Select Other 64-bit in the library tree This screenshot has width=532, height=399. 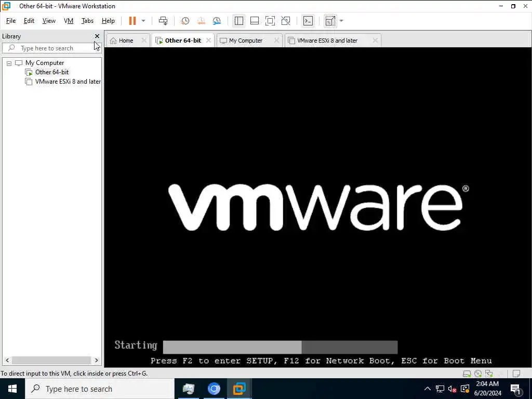tap(52, 72)
